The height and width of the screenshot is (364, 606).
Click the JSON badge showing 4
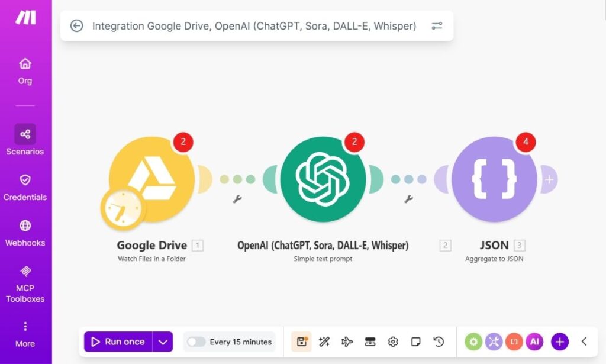(x=526, y=142)
